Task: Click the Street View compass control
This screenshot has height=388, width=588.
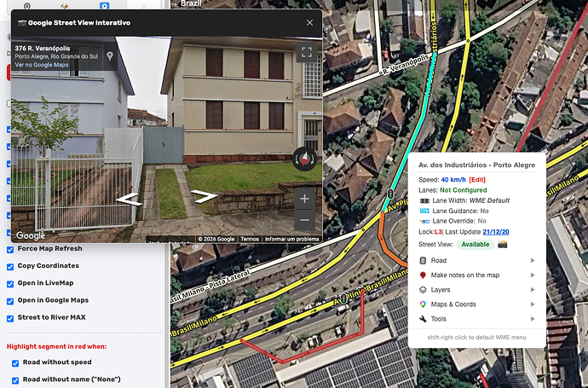Action: 304,159
